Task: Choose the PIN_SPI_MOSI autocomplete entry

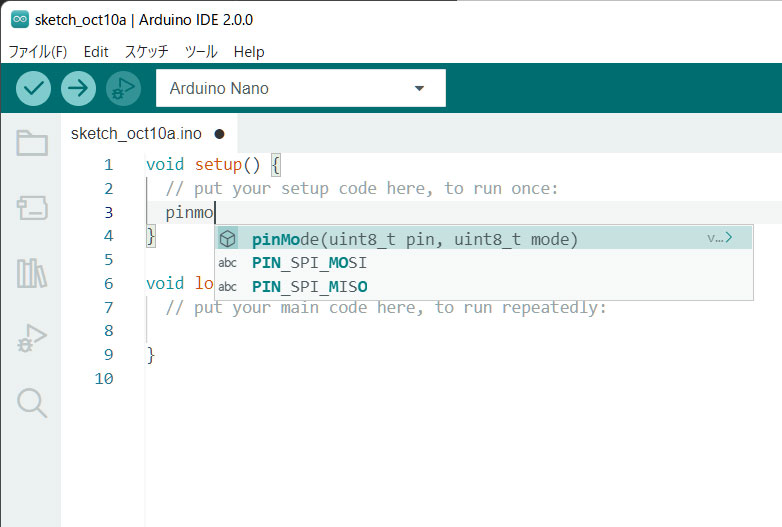Action: 484,263
